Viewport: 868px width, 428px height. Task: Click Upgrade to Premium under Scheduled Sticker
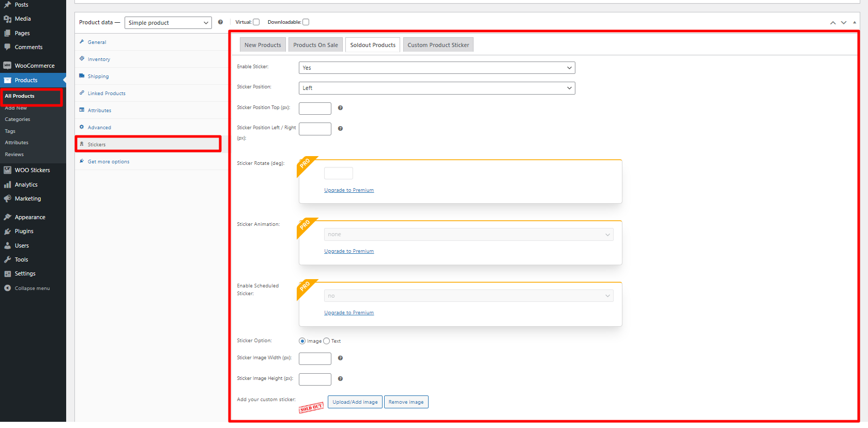click(349, 313)
